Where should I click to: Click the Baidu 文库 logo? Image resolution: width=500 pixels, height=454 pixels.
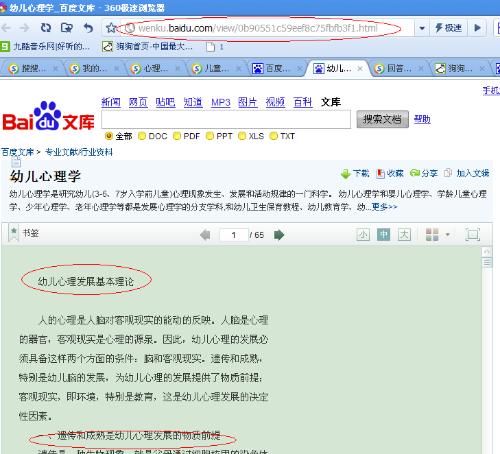pos(48,116)
